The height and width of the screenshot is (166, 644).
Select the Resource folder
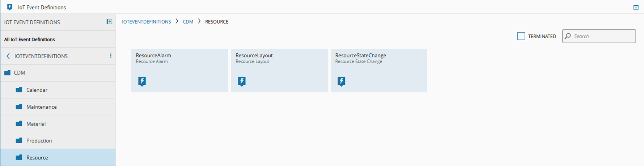coord(58,158)
